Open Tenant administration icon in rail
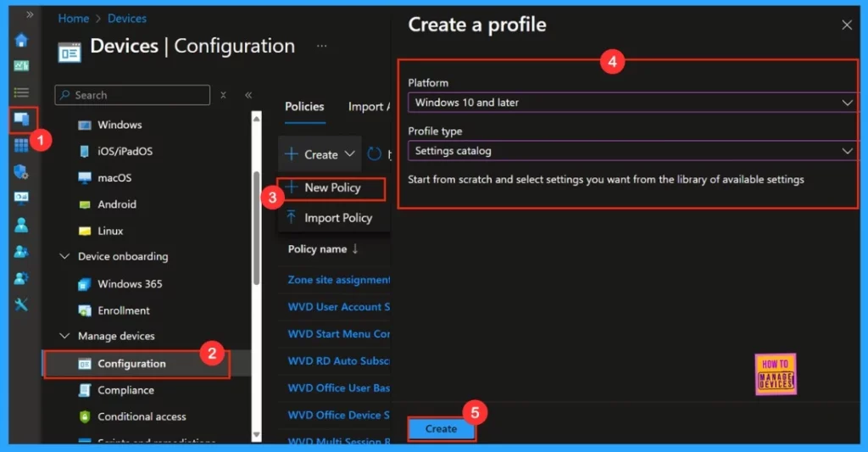The image size is (868, 452). click(x=21, y=278)
